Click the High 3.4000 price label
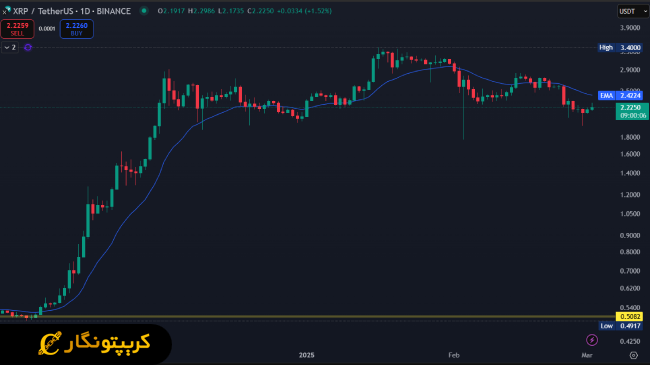The height and width of the screenshot is (365, 650). coord(620,48)
